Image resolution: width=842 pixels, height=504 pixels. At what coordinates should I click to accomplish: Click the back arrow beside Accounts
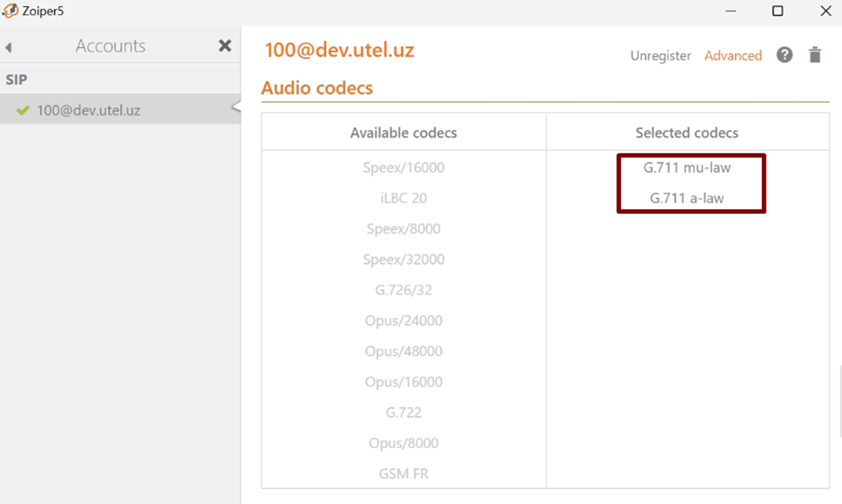tap(9, 47)
